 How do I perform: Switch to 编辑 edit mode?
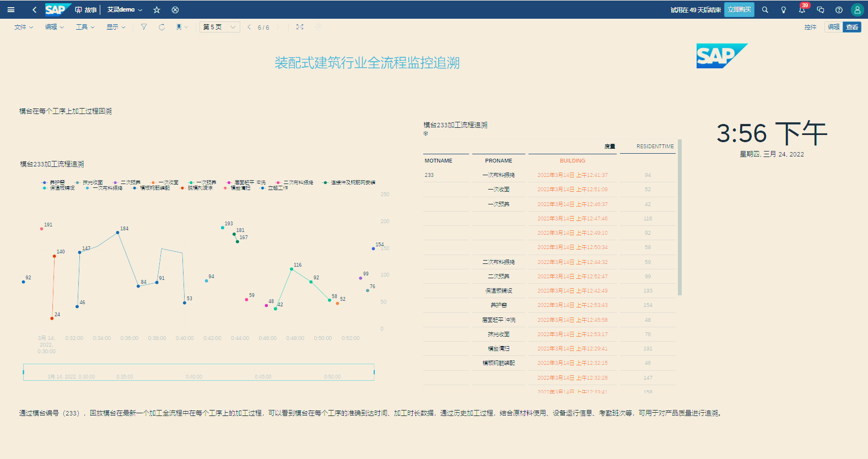pyautogui.click(x=833, y=27)
